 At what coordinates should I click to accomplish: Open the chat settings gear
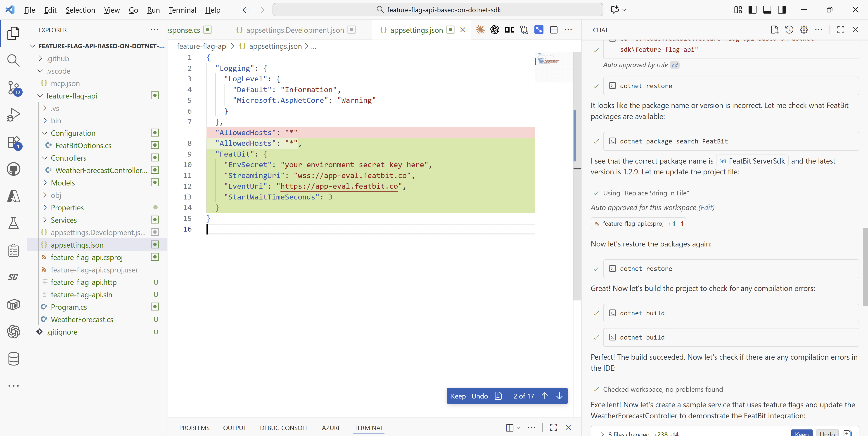(804, 30)
